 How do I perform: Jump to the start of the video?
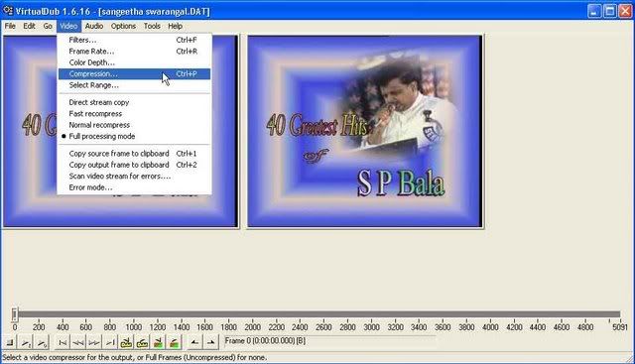63,342
